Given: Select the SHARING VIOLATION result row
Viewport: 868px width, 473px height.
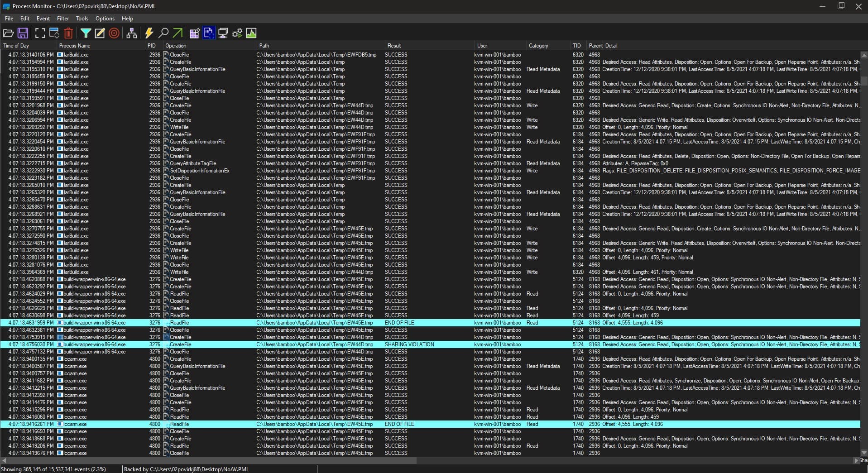Looking at the screenshot, I should (x=430, y=344).
